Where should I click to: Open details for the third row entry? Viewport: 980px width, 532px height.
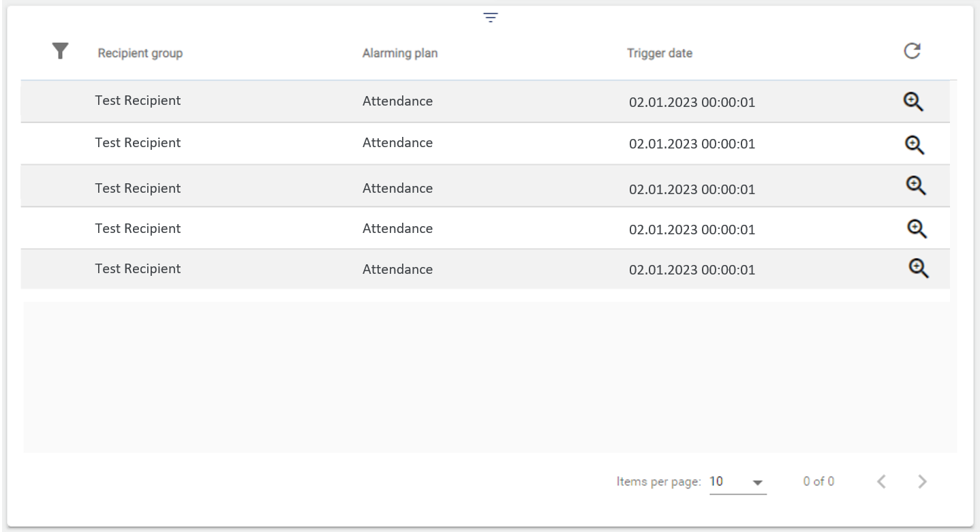[x=915, y=185]
